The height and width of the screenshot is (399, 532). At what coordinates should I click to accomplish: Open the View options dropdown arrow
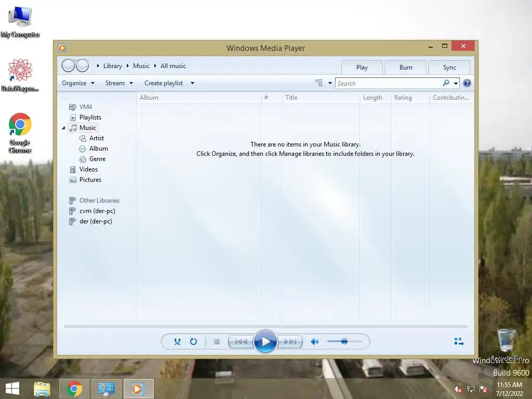tap(330, 83)
